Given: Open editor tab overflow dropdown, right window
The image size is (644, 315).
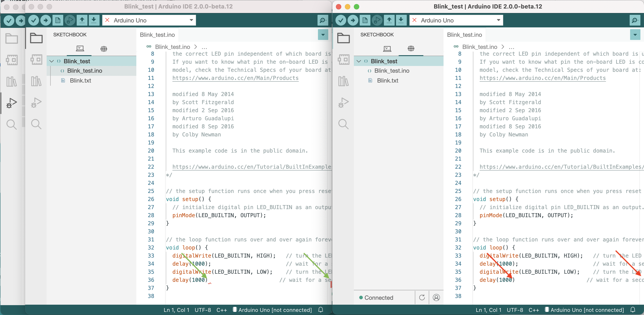Looking at the screenshot, I should click(x=635, y=35).
